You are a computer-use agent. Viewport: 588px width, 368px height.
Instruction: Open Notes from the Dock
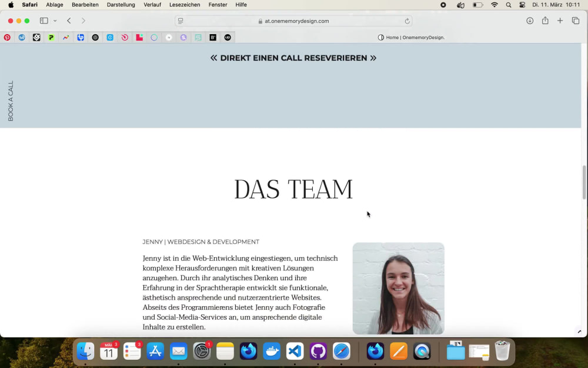click(x=225, y=352)
